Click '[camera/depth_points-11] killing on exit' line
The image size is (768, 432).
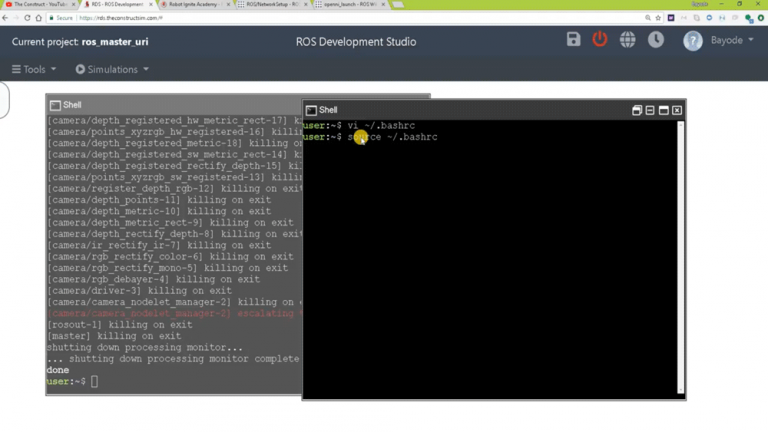coord(159,200)
